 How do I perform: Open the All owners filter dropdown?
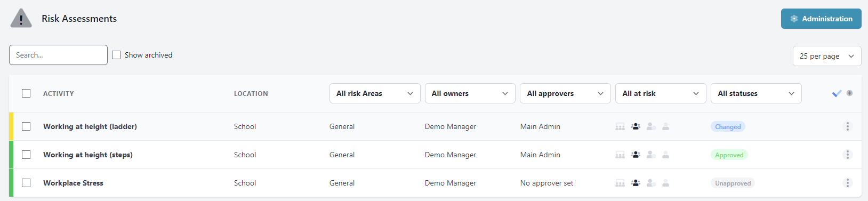tap(470, 93)
